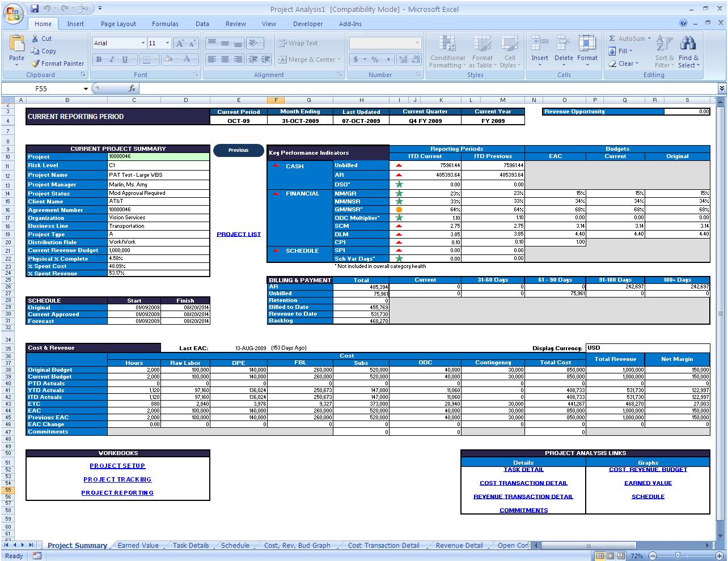This screenshot has height=561, width=728.
Task: Open the Earned Value sheet tab
Action: point(138,545)
